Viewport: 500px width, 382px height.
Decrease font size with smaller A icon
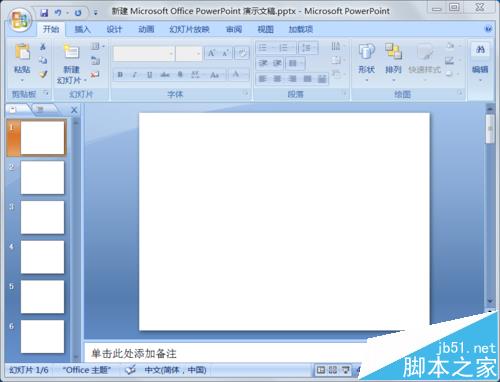(x=226, y=53)
